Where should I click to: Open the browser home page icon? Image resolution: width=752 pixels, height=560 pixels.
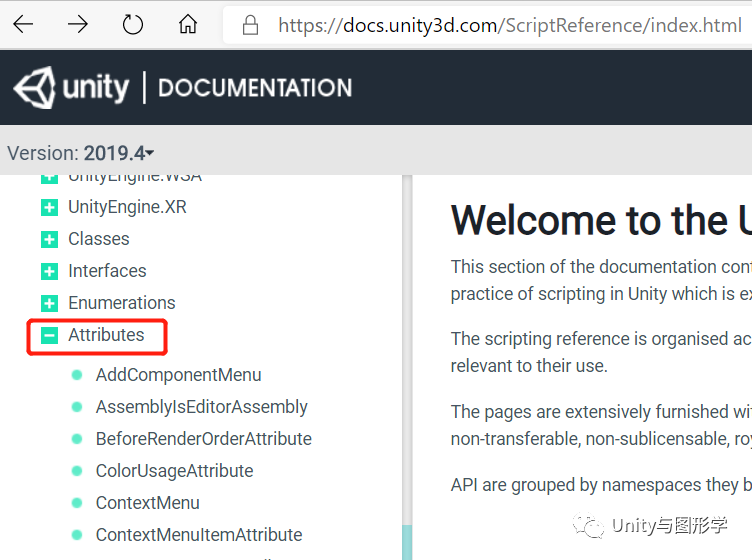coord(188,23)
